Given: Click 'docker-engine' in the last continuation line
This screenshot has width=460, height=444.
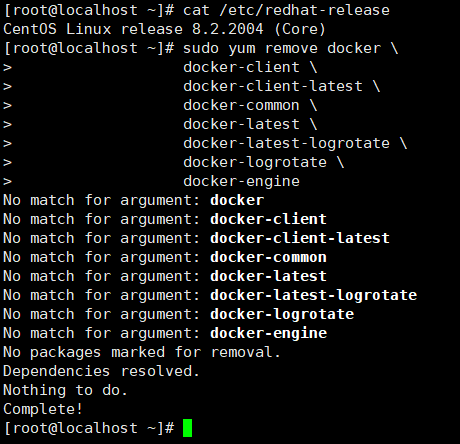Looking at the screenshot, I should coord(241,182).
